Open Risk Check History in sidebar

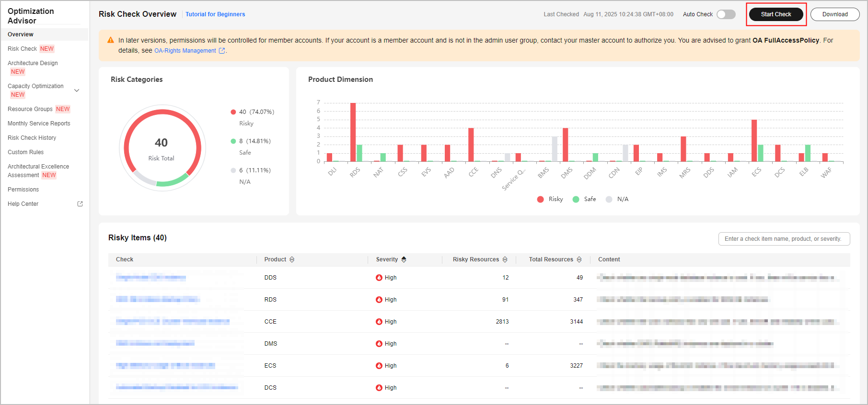[32, 138]
